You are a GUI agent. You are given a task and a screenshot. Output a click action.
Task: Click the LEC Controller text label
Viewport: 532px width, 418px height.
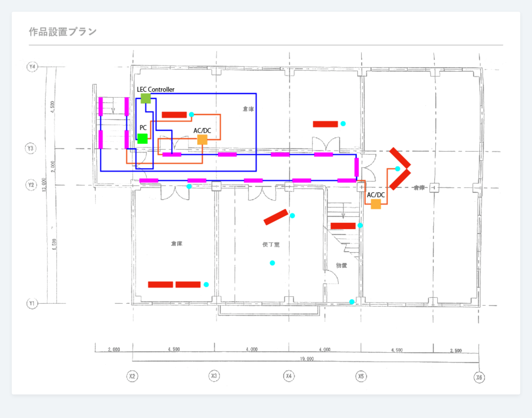(156, 90)
